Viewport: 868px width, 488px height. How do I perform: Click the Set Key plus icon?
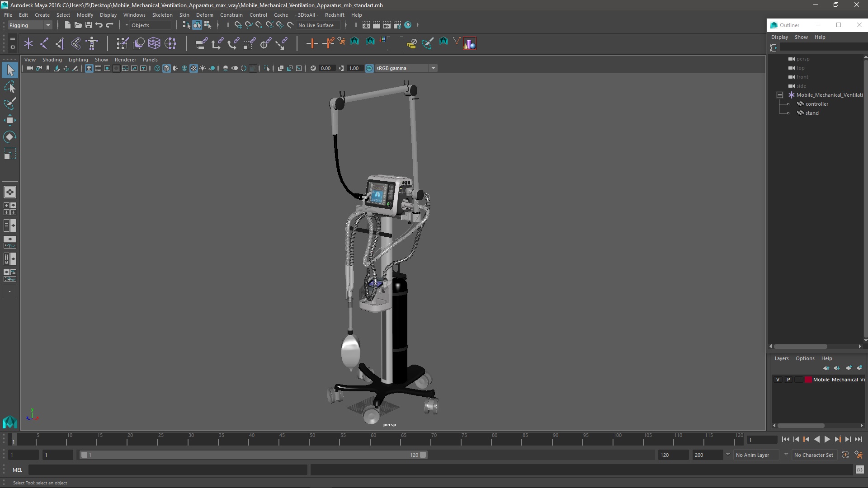312,43
